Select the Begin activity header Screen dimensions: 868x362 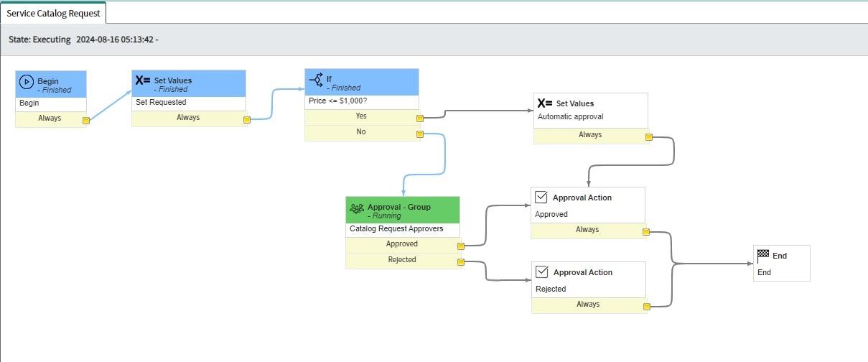point(50,84)
